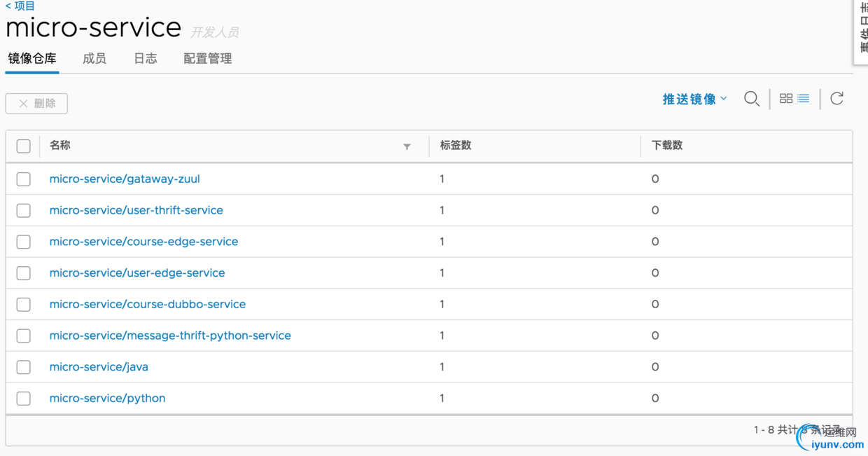Open the 成员 tab
Screen dimensions: 868x456
tap(94, 59)
